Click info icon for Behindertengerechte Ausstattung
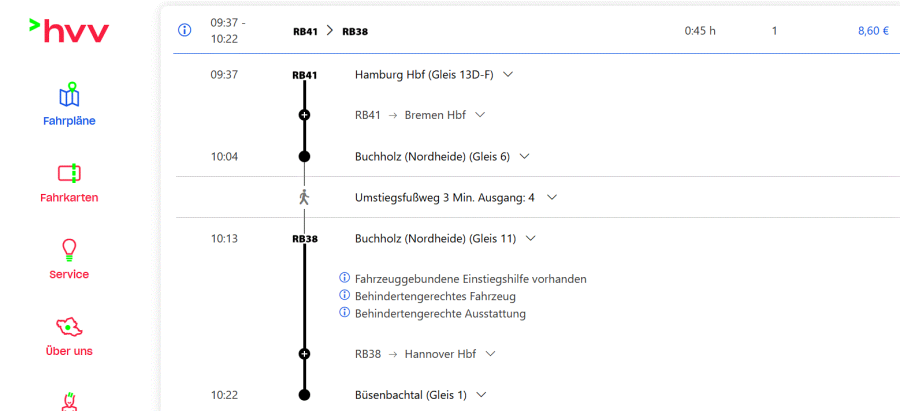The height and width of the screenshot is (411, 900). pyautogui.click(x=345, y=312)
